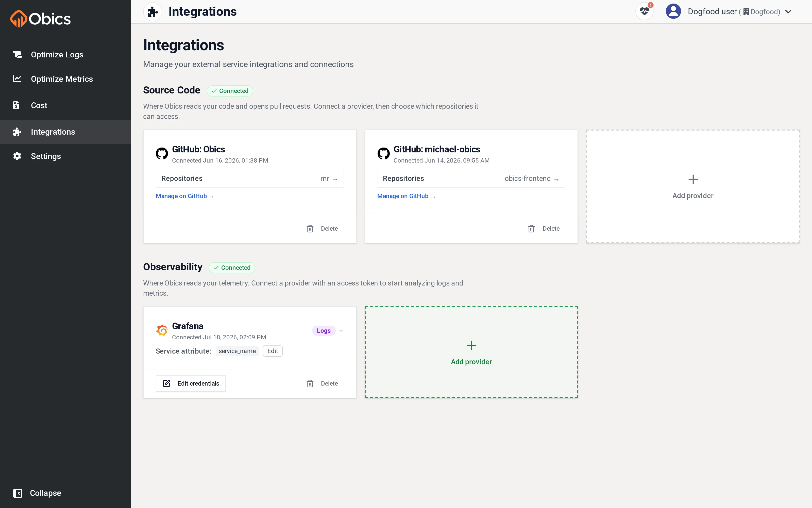Image resolution: width=812 pixels, height=508 pixels.
Task: Open Settings in sidebar
Action: pyautogui.click(x=65, y=156)
